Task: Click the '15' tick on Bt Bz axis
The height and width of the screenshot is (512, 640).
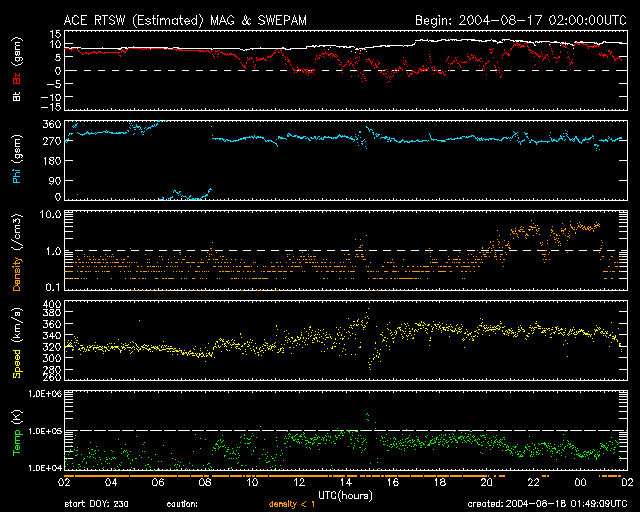Action: (x=56, y=33)
